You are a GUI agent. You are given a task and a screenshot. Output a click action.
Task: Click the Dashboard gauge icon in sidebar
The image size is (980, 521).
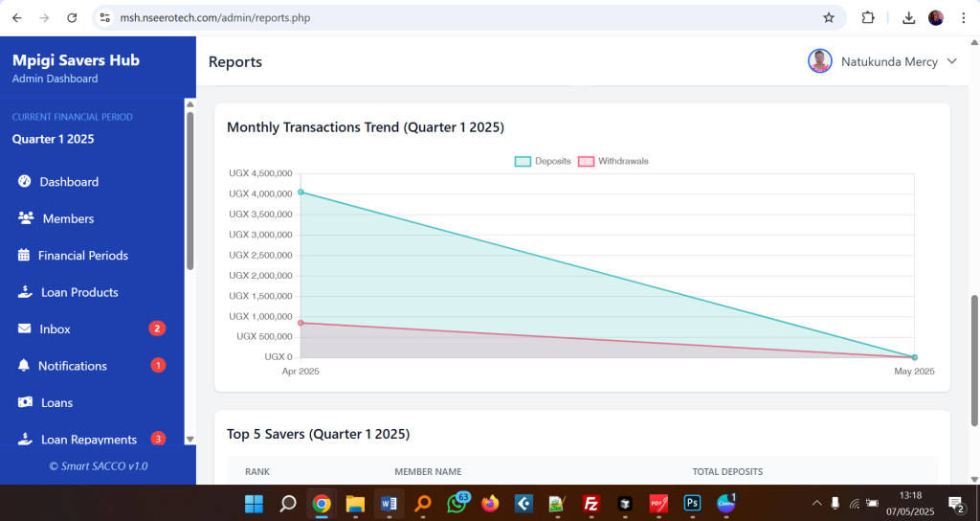24,182
